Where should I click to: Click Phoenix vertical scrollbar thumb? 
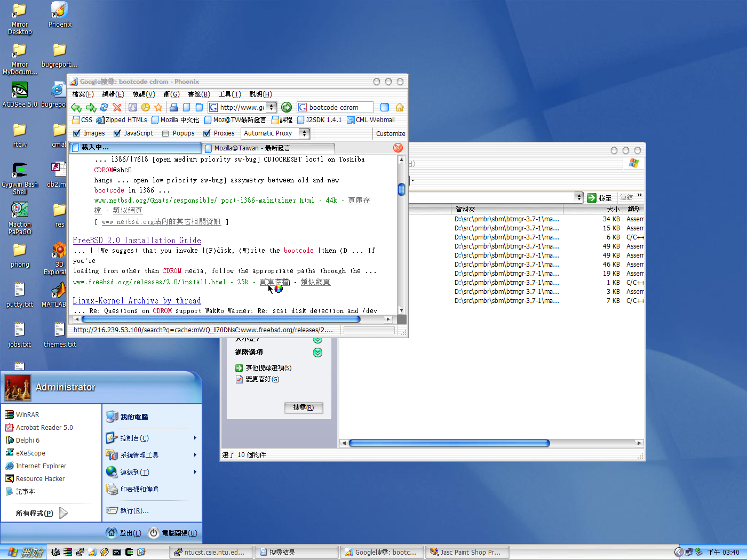click(x=401, y=189)
